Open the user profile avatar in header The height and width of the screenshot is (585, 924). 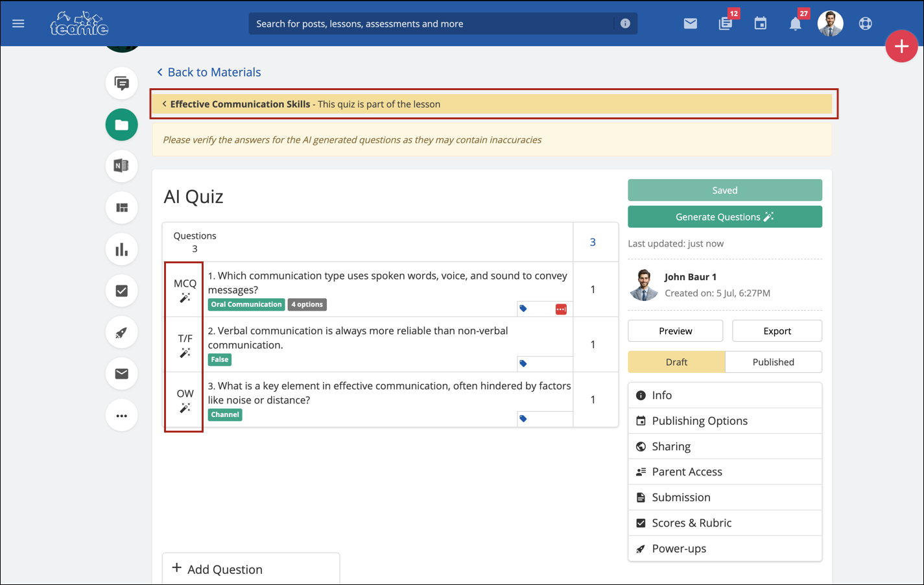[x=831, y=23]
